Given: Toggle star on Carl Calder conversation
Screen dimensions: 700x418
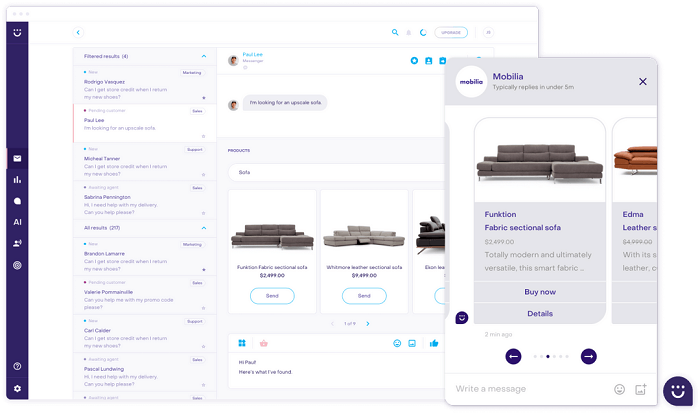Looking at the screenshot, I should tap(204, 346).
